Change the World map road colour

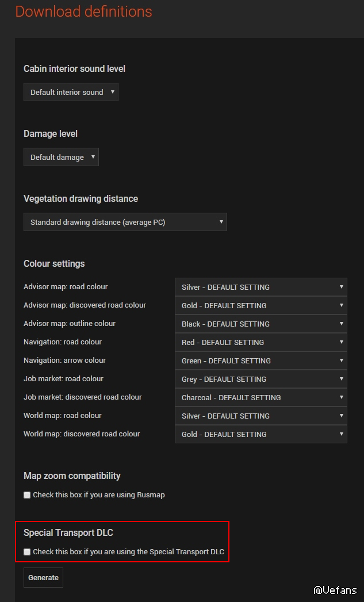(x=260, y=416)
